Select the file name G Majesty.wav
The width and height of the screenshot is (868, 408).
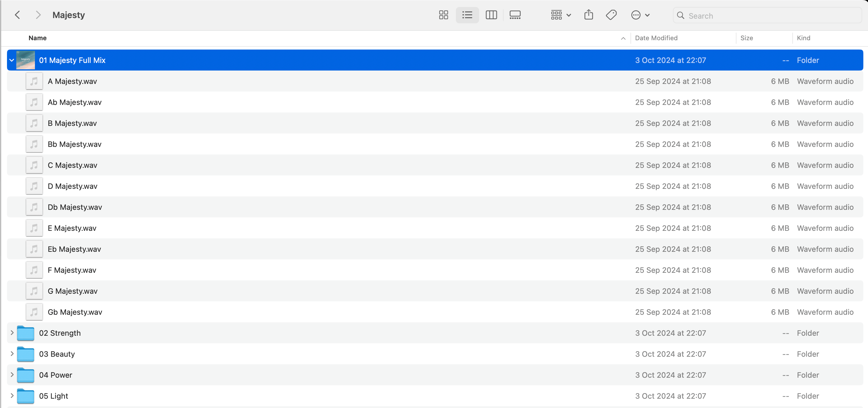[72, 291]
